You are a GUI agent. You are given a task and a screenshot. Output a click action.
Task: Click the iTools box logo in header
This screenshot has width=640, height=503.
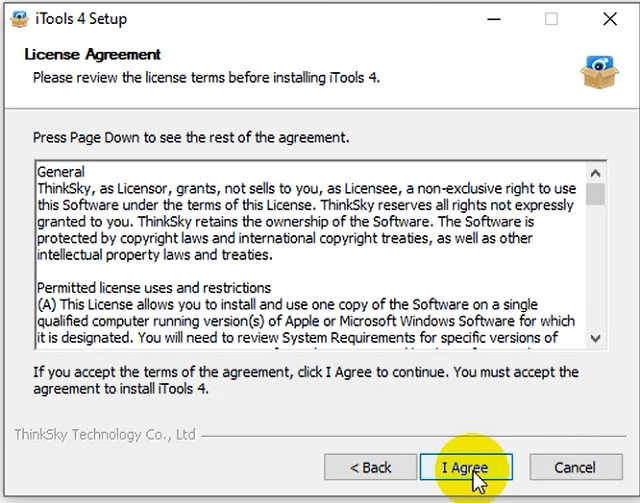(x=599, y=72)
